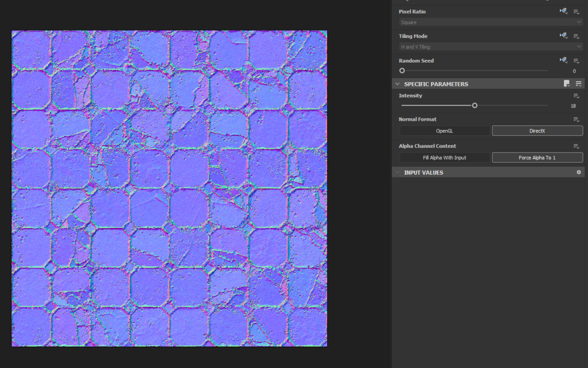Click the inheritance method icon for Pixel Ratio

[x=563, y=11]
